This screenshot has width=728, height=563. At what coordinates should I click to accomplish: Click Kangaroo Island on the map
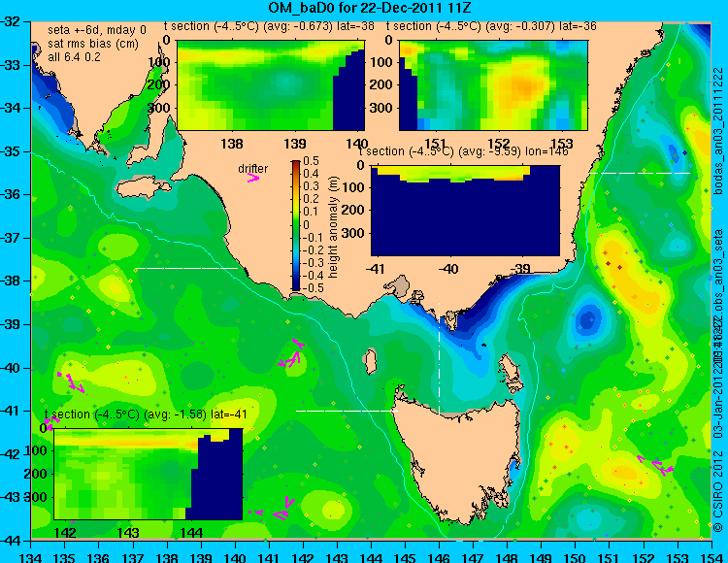pyautogui.click(x=143, y=187)
